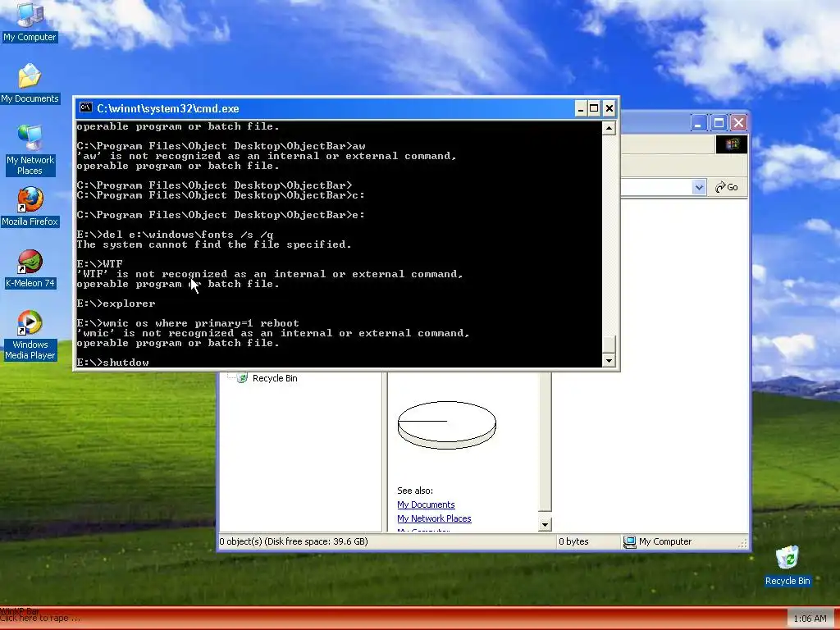840x630 pixels.
Task: Minimize the Explorer window behind cmd
Action: tap(697, 123)
